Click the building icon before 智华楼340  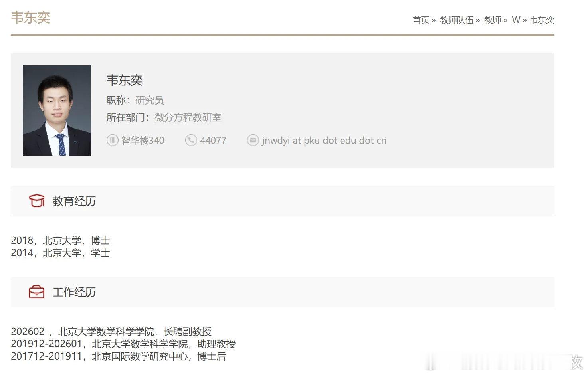click(x=112, y=140)
